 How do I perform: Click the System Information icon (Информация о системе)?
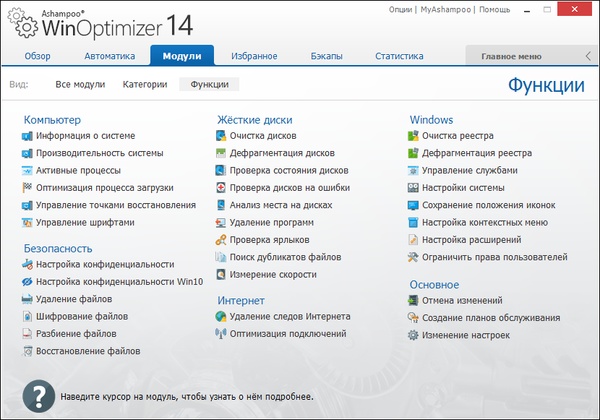27,136
